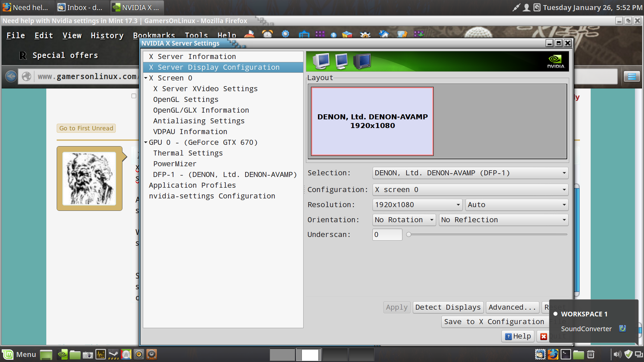Launch the wooden speaker music player
Image resolution: width=644 pixels, height=362 pixels.
[152, 354]
